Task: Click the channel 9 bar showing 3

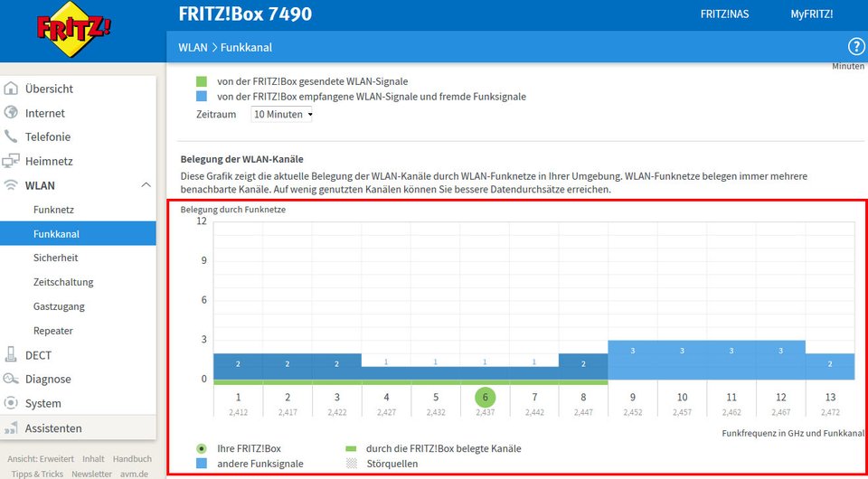Action: 633,360
